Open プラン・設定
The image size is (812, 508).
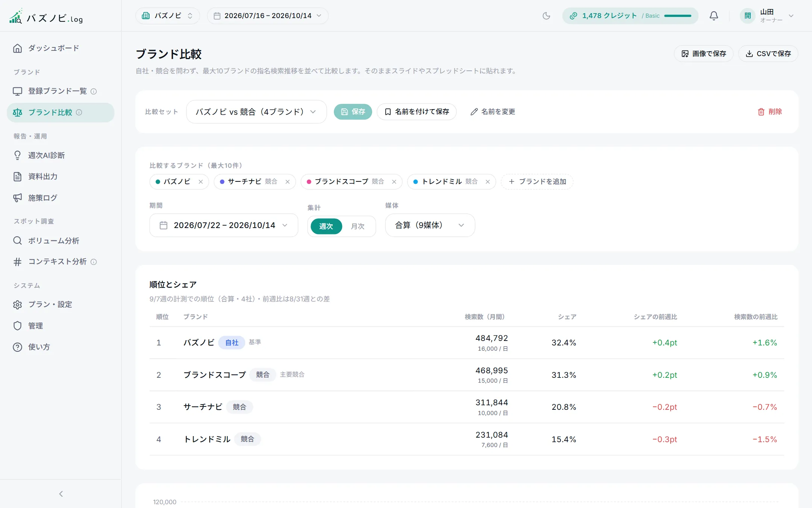point(61,305)
